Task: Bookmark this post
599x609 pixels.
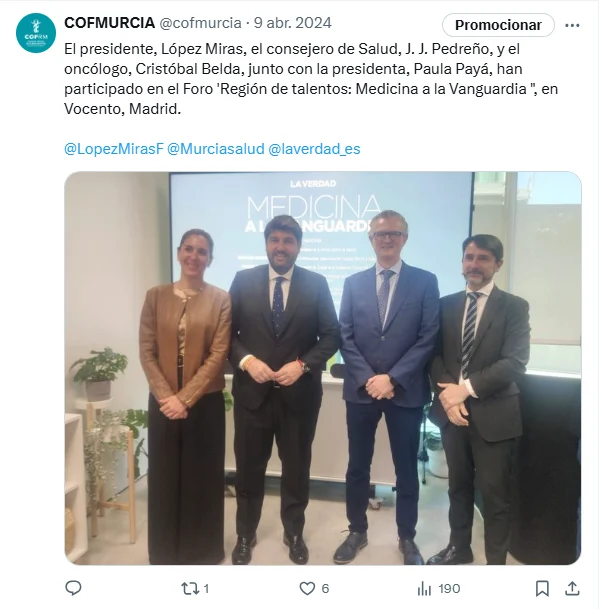Action: coord(542,589)
